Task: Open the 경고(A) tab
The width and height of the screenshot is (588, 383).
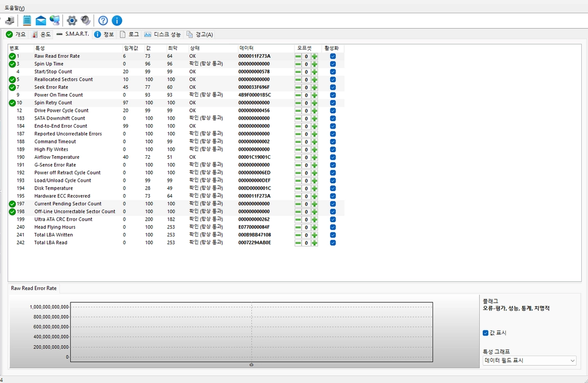Action: point(200,34)
